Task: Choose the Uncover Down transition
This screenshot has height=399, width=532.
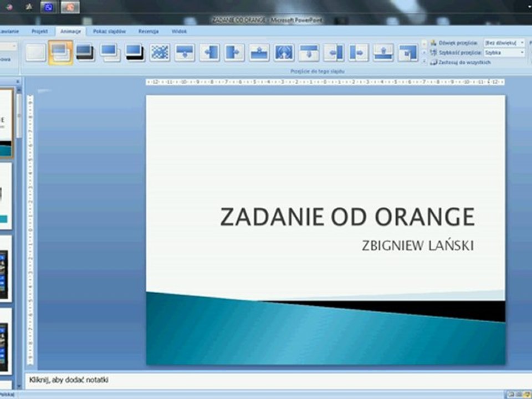Action: coord(309,53)
